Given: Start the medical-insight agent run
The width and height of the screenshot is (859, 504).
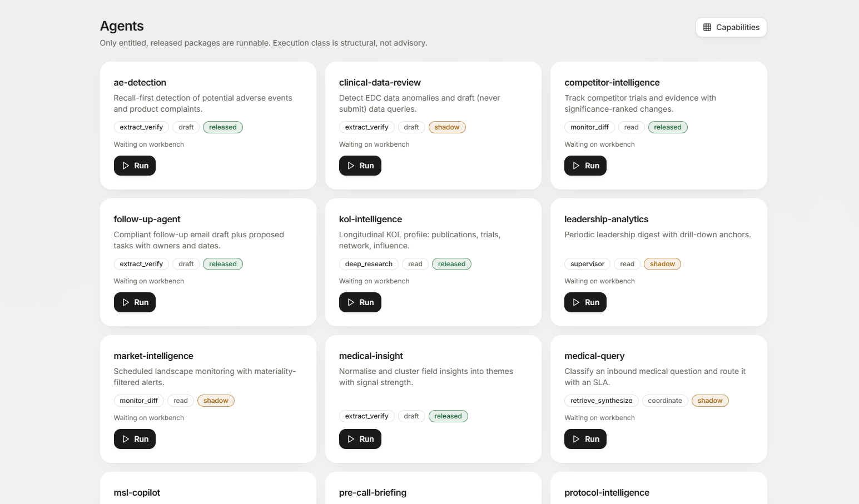Looking at the screenshot, I should coord(360,439).
